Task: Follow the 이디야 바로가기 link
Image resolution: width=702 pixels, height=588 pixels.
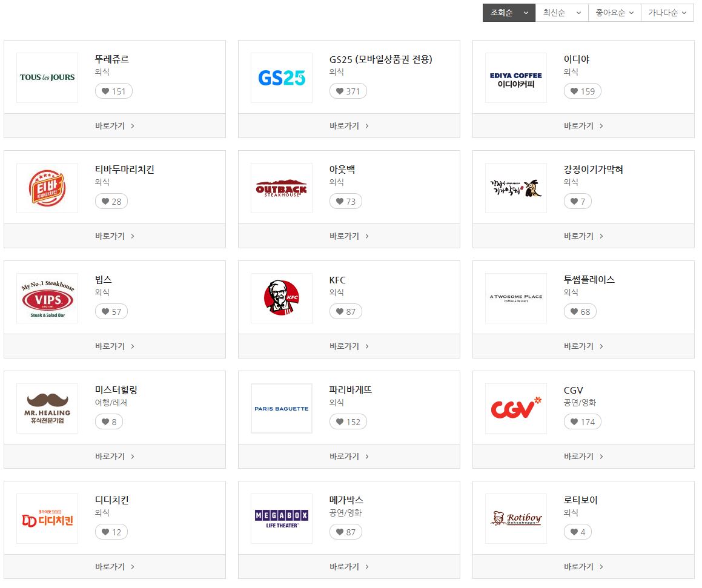Action: 583,126
